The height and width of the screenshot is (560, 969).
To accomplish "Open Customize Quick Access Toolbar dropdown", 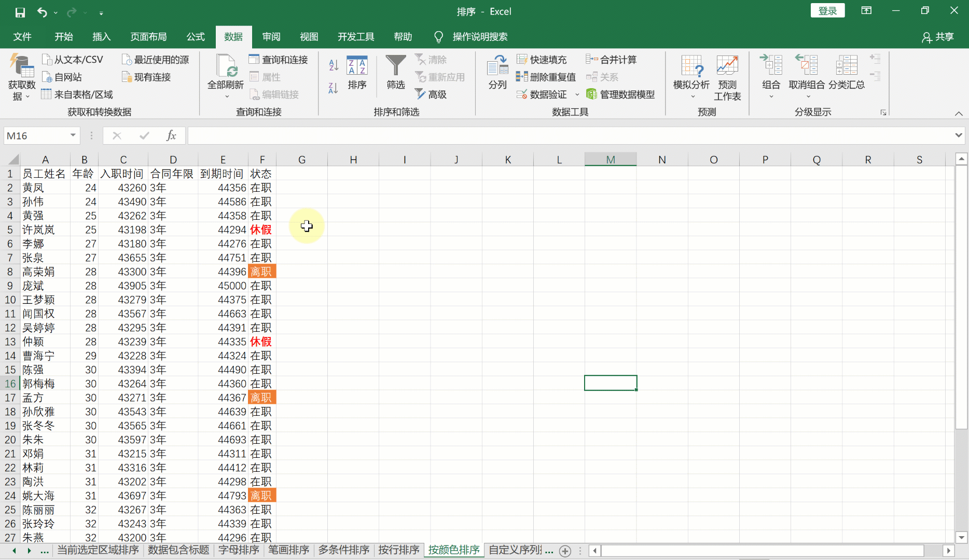I will (101, 12).
